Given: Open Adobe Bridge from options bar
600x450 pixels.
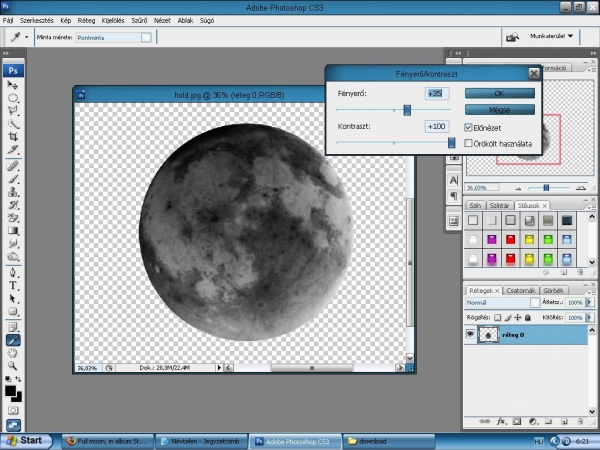Looking at the screenshot, I should point(512,37).
